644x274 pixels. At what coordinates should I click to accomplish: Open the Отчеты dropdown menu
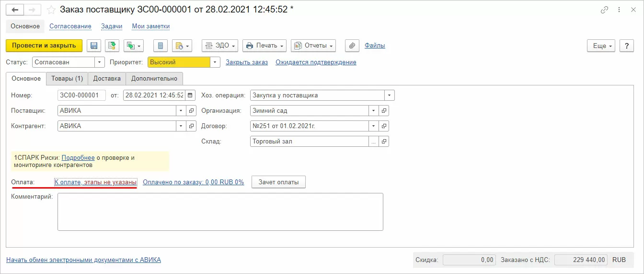coord(313,46)
